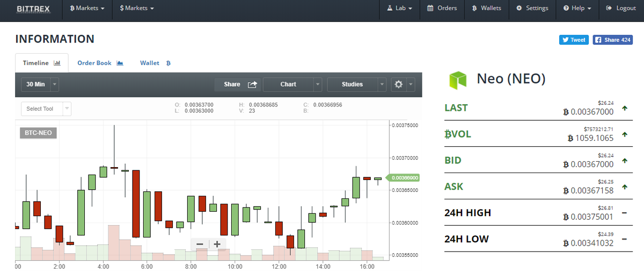Viewport: 644px width, 280px height.
Task: Click the Facebook Share 424 button
Action: click(x=612, y=40)
